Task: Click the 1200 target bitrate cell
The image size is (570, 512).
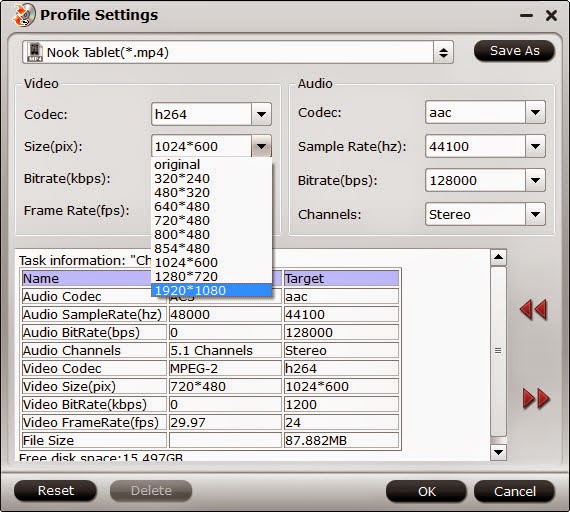Action: coord(341,404)
